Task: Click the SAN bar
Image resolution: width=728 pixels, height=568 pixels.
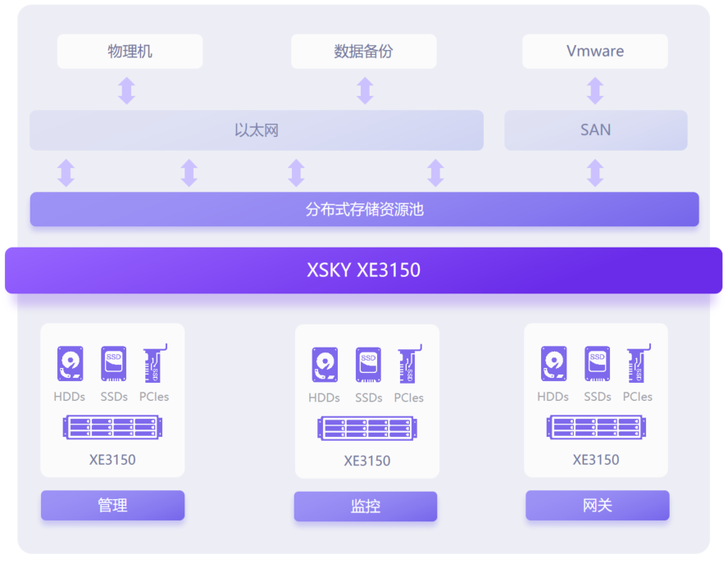Action: 596,130
